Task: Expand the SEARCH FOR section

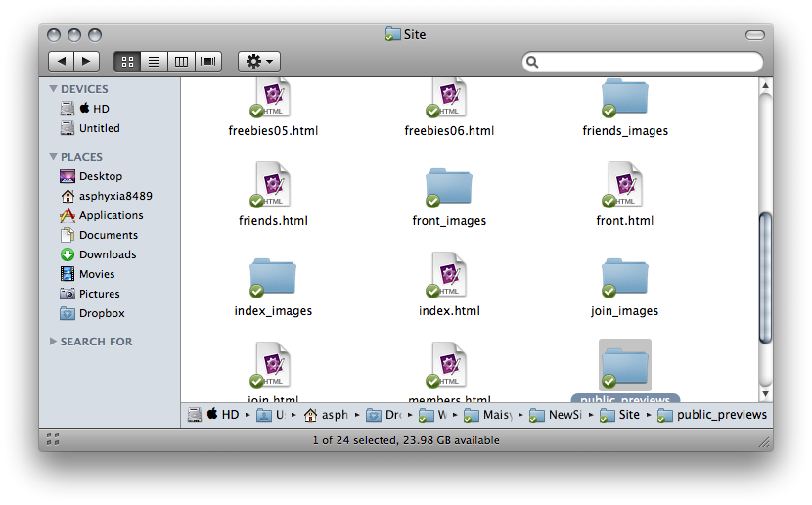Action: coord(53,342)
